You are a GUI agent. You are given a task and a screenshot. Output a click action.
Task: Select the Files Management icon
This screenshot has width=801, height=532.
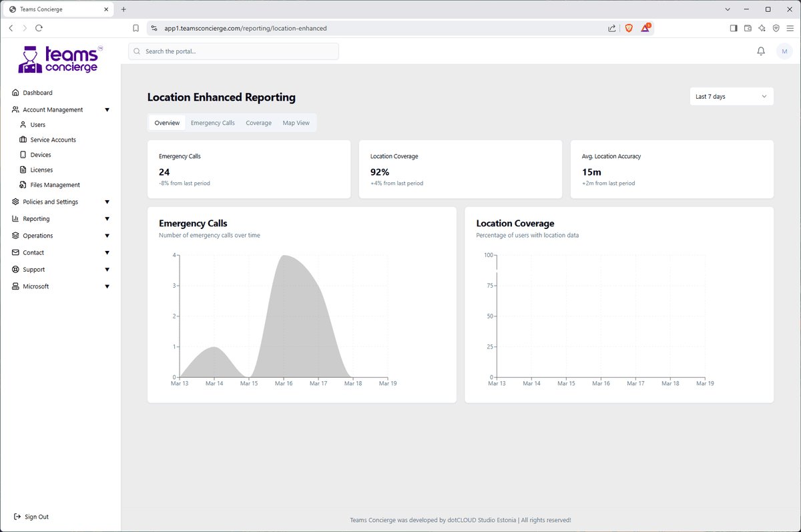[x=23, y=184]
